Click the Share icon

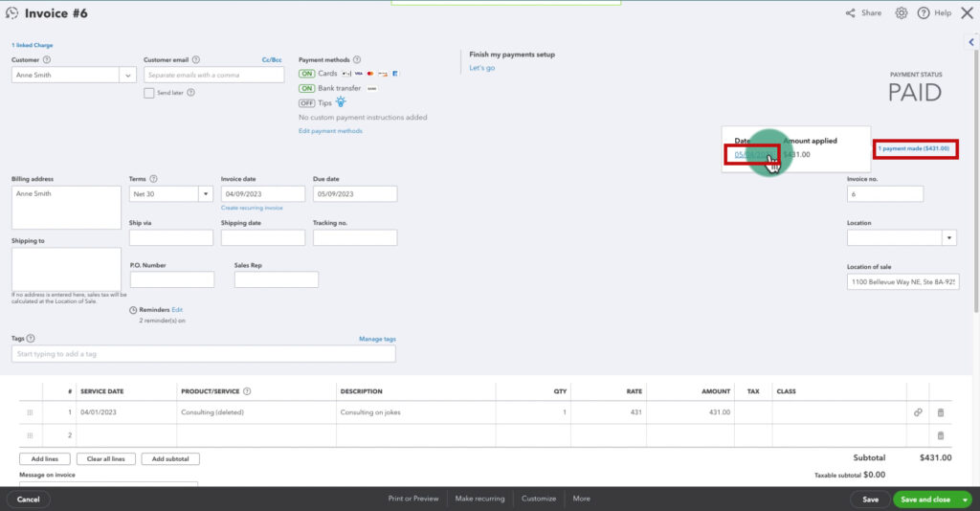[x=851, y=13]
